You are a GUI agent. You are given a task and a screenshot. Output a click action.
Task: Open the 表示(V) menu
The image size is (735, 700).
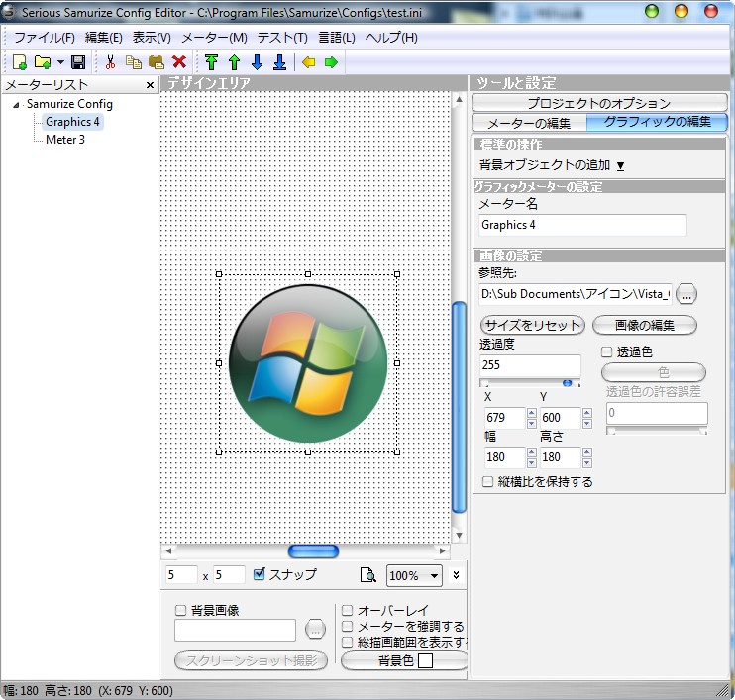pos(152,38)
